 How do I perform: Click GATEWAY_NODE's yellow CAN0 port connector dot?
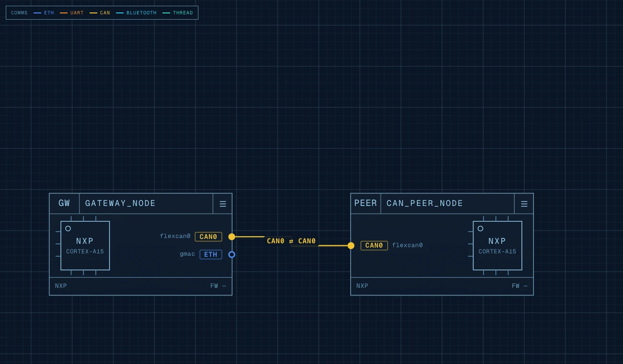click(x=232, y=237)
